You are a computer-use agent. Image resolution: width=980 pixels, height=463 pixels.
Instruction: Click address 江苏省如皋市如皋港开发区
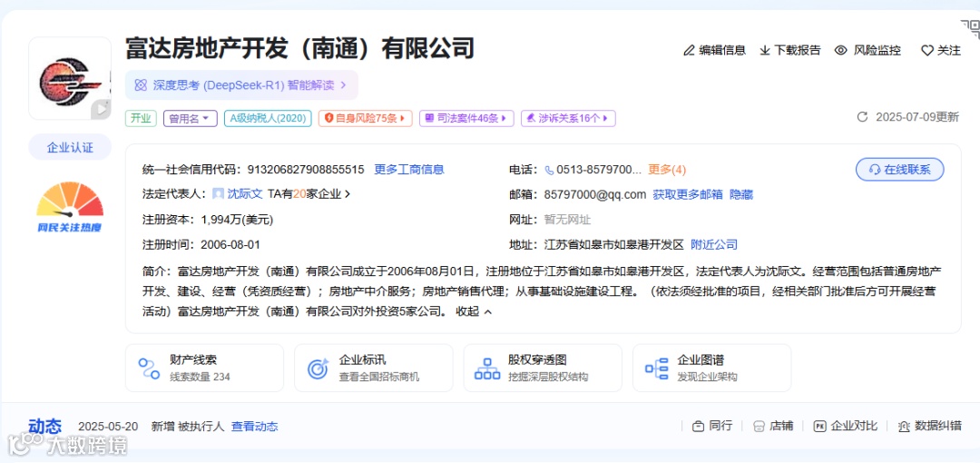coord(614,244)
